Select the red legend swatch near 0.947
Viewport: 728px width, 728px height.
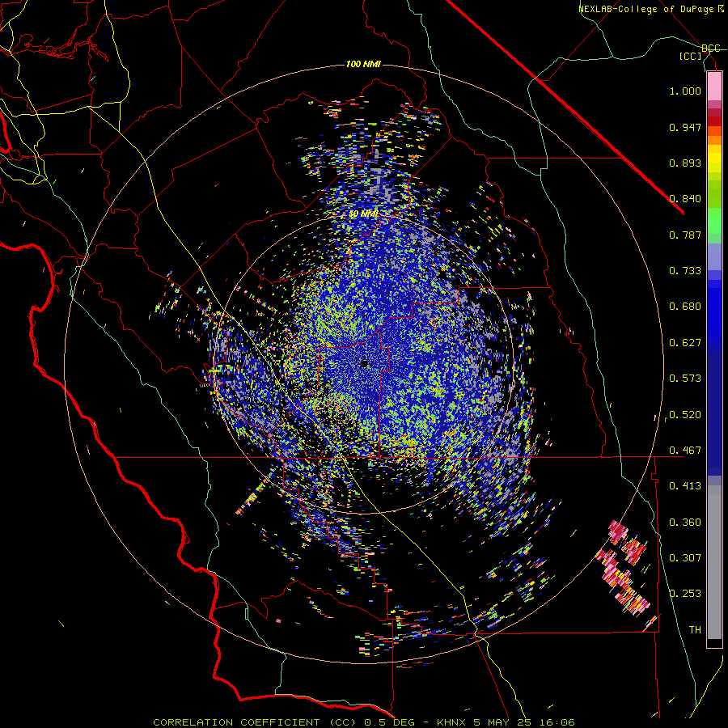pyautogui.click(x=714, y=121)
